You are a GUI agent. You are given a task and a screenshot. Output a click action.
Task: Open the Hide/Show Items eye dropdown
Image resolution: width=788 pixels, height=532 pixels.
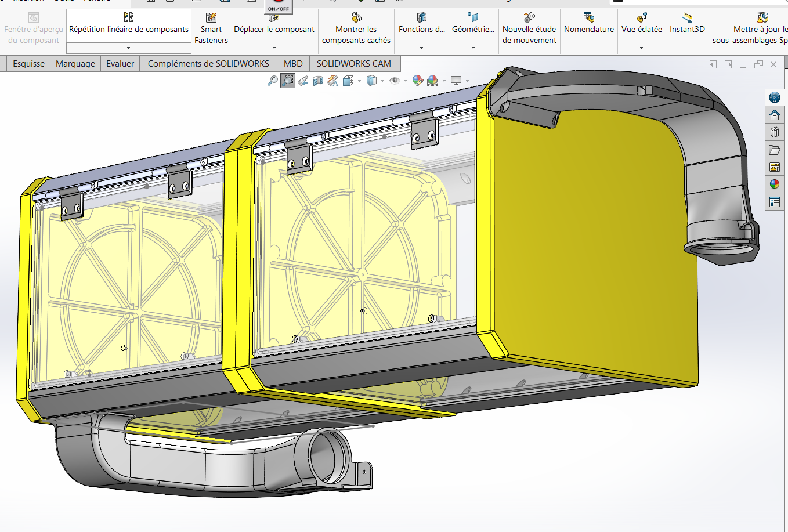point(406,81)
